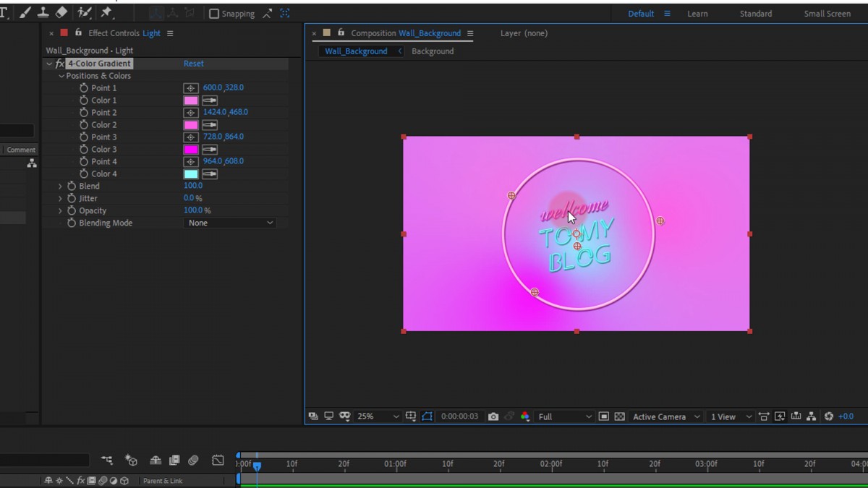The width and height of the screenshot is (868, 488).
Task: Toggle the Region of Interest icon
Action: coord(603,416)
